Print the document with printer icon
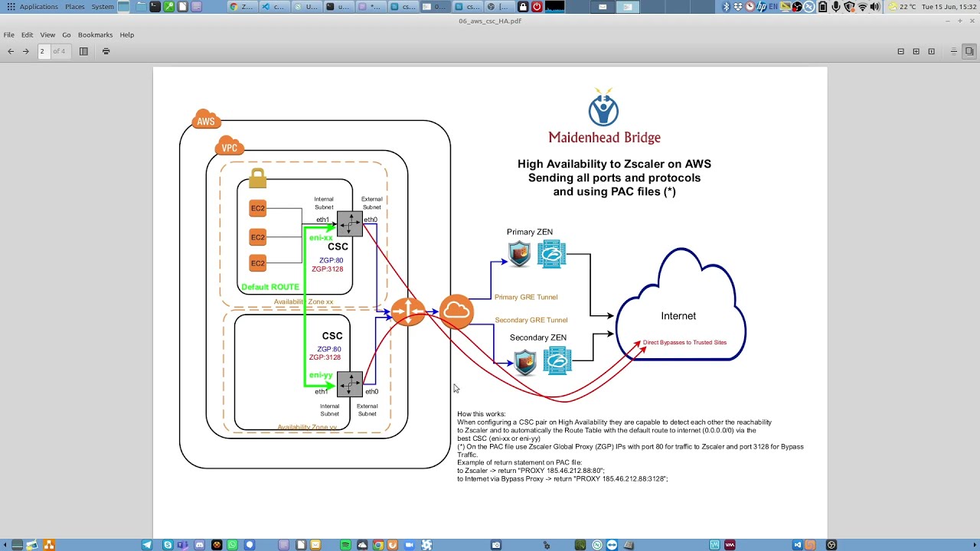The width and height of the screenshot is (980, 551). click(x=106, y=51)
